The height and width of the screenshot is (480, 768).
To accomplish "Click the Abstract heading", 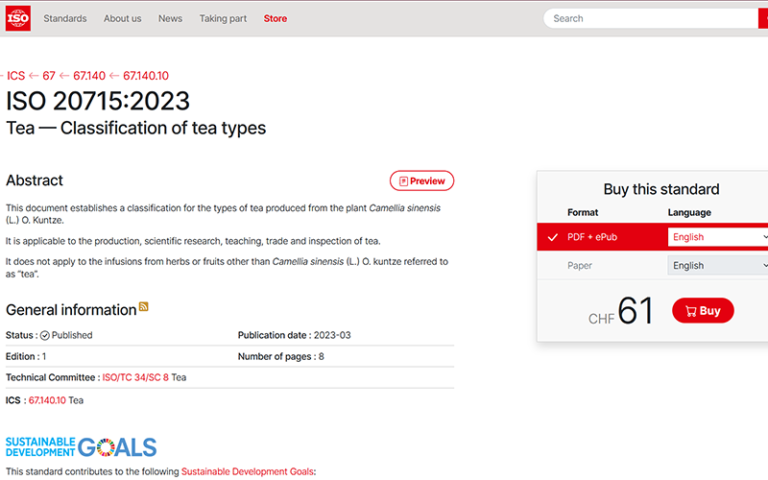I will click(34, 181).
